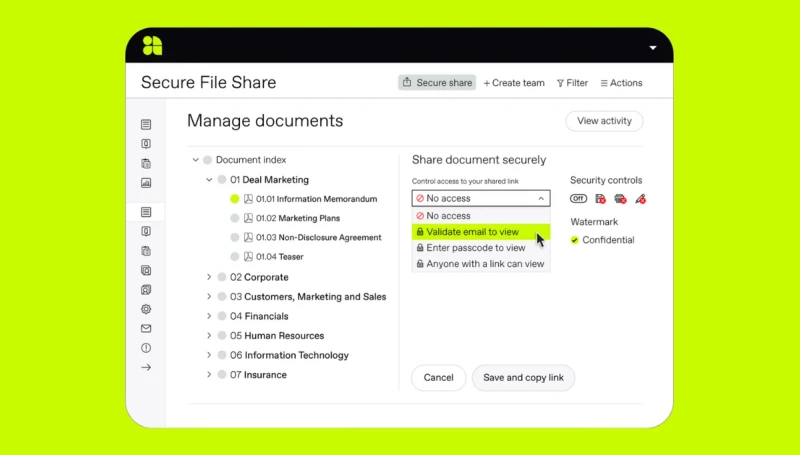This screenshot has width=800, height=455.
Task: Toggle status circle for 01.04 Teaser
Action: [x=235, y=257]
